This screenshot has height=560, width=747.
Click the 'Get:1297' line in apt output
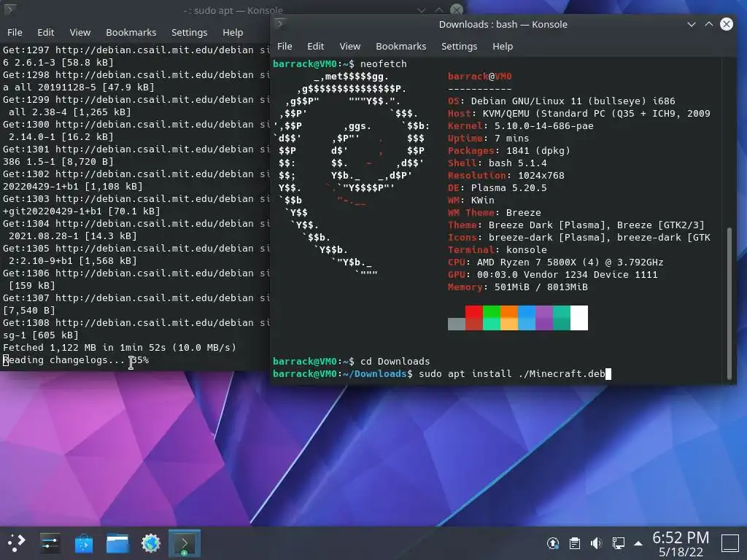pos(136,50)
